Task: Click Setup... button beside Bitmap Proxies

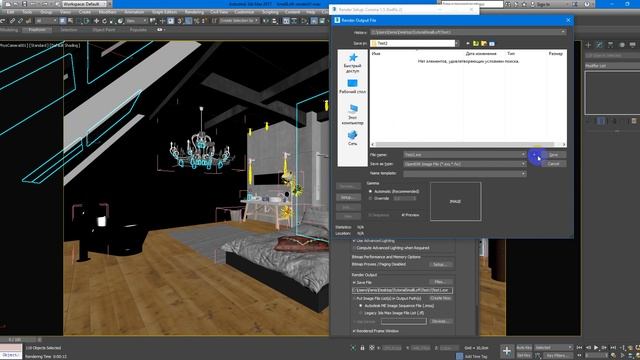Action: pos(440,264)
